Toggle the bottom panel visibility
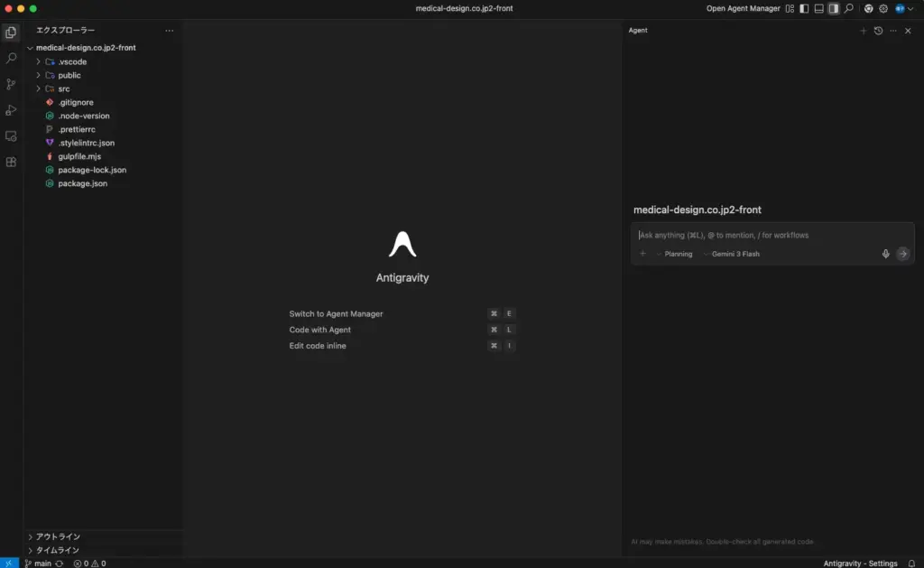Image resolution: width=924 pixels, height=568 pixels. point(818,8)
